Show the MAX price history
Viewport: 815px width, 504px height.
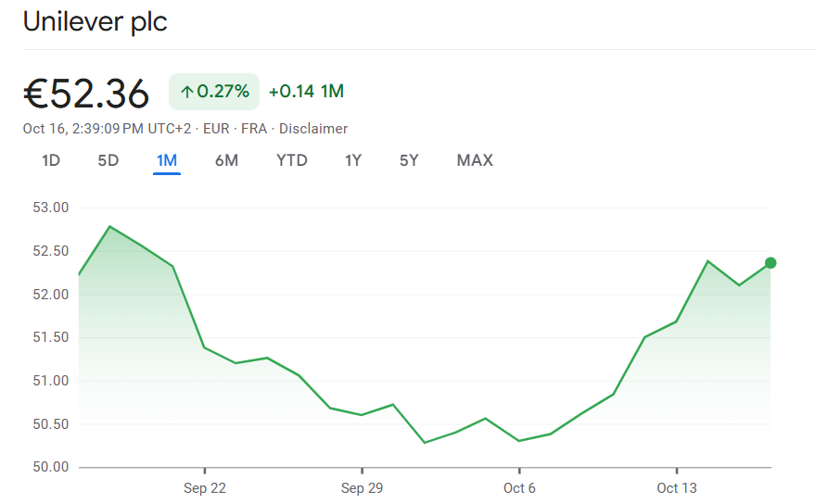[475, 160]
